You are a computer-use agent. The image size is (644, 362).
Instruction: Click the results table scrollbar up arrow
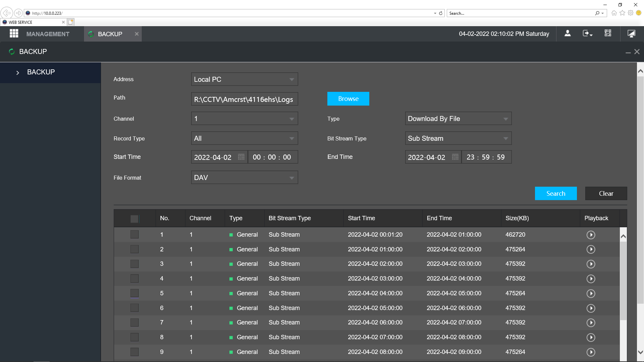click(623, 236)
